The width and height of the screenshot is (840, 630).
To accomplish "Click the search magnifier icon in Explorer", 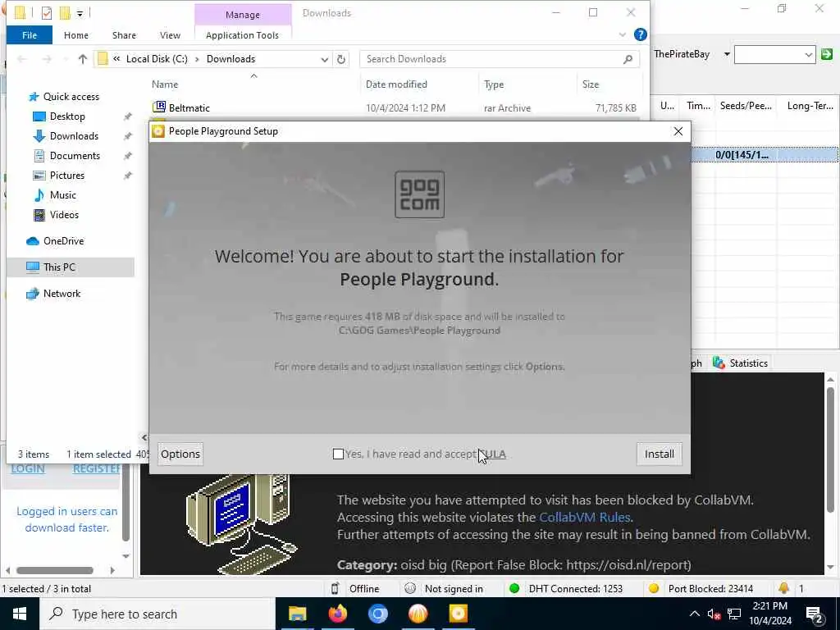I will [628, 59].
